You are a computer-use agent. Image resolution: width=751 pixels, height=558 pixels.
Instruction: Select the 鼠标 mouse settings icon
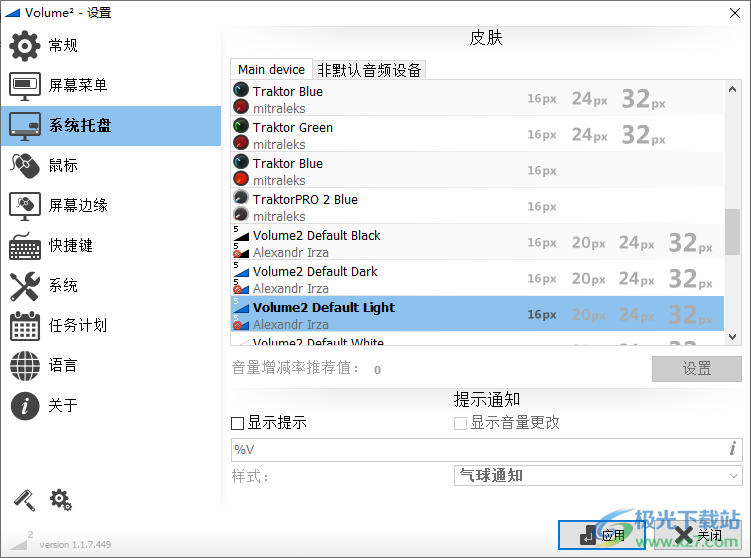point(25,165)
